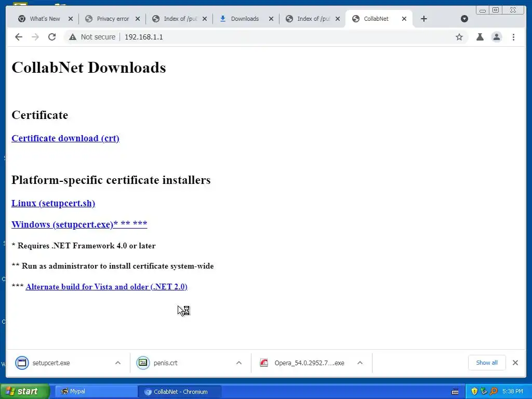The image size is (532, 399).
Task: Open the tab search dropdown arrow
Action: point(464,19)
